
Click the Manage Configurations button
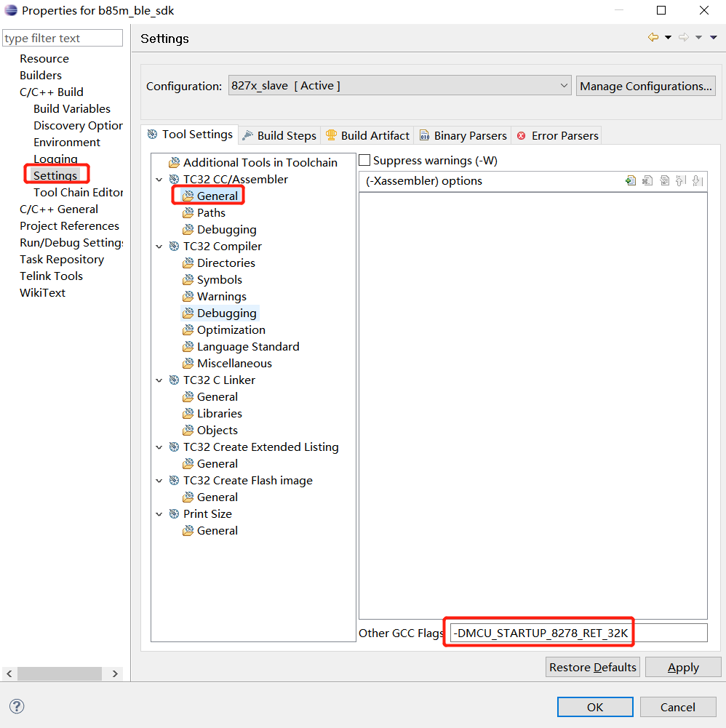point(645,86)
